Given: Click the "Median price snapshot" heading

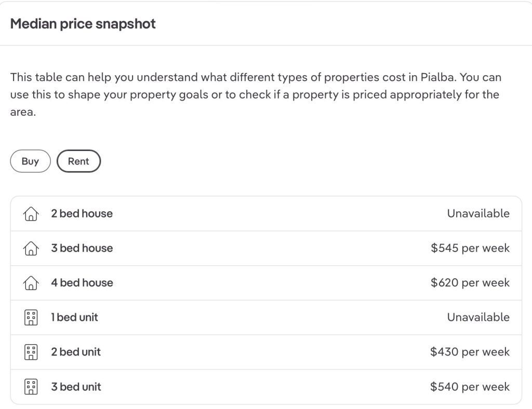Looking at the screenshot, I should 83,24.
